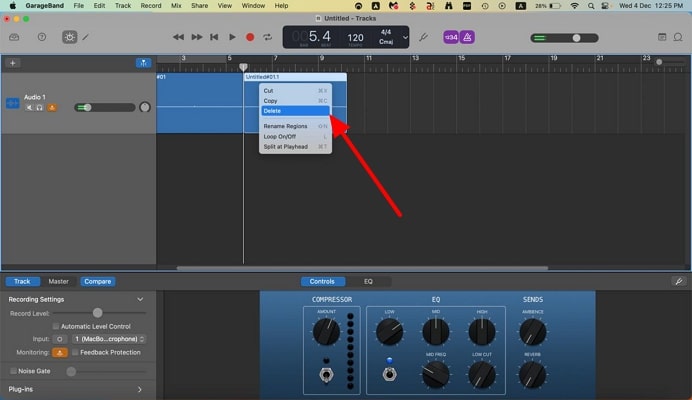Flip the Compressor on/off switch
Screen dimensions: 692x400
click(x=326, y=374)
